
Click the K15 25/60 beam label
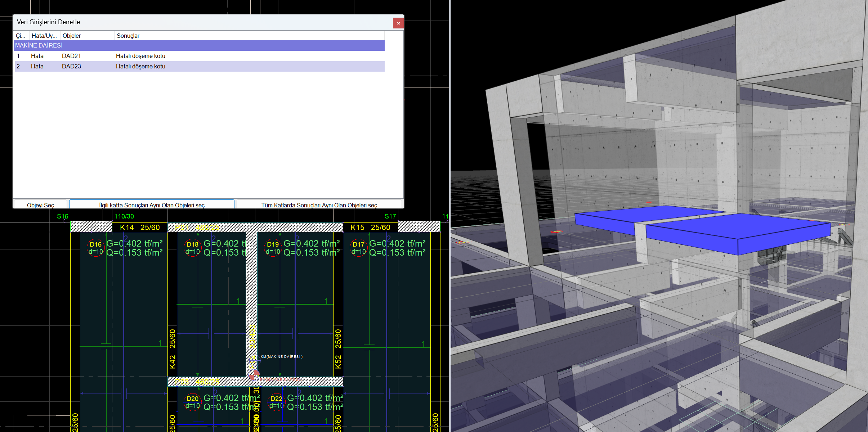[x=370, y=228]
